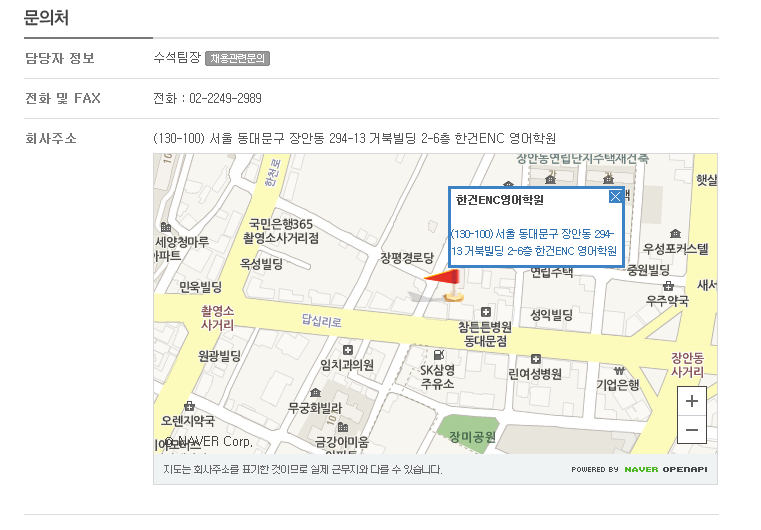Click the 문의처 section heading
Image resolution: width=761 pixels, height=530 pixels.
[x=46, y=18]
